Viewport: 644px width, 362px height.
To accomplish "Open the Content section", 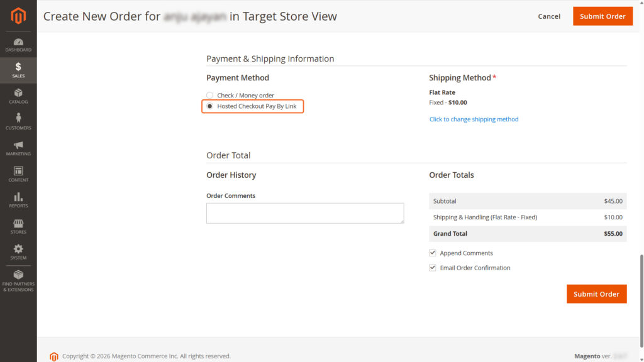I will [x=18, y=173].
